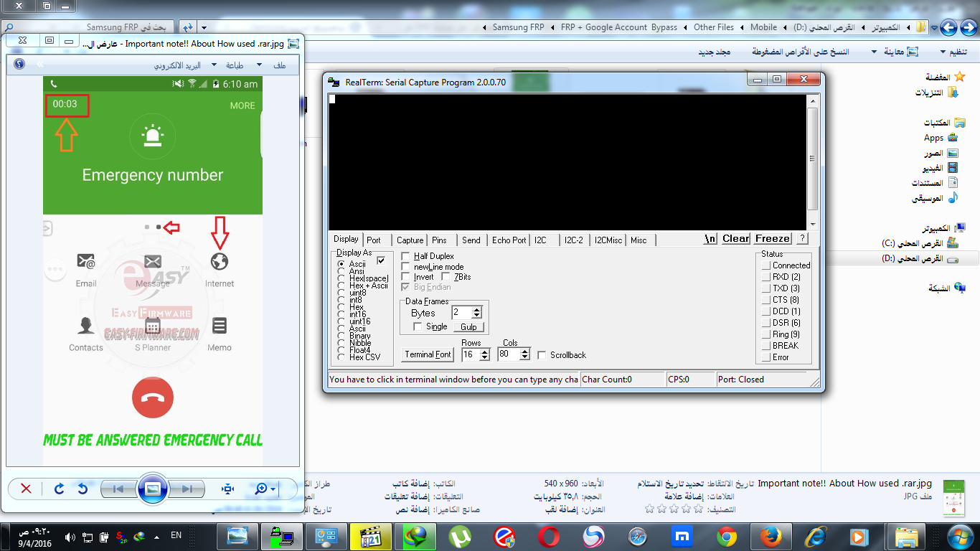Start the slideshow with the center round button
980x551 pixels.
point(153,489)
